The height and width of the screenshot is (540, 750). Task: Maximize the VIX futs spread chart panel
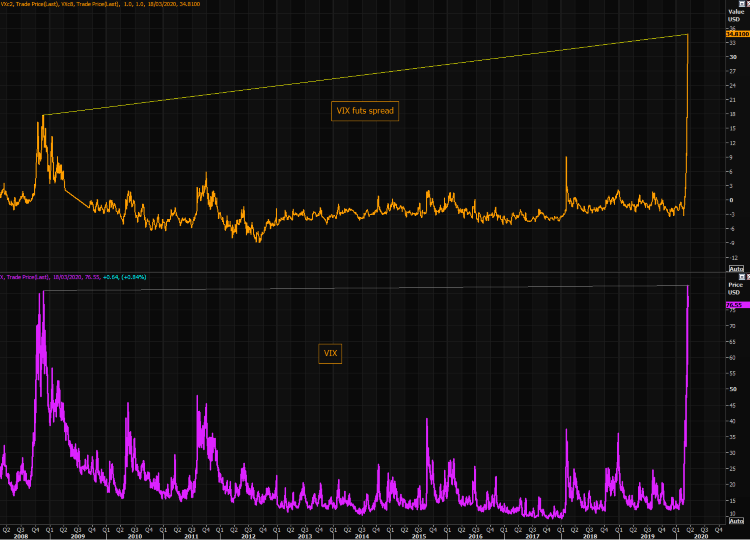pyautogui.click(x=742, y=3)
